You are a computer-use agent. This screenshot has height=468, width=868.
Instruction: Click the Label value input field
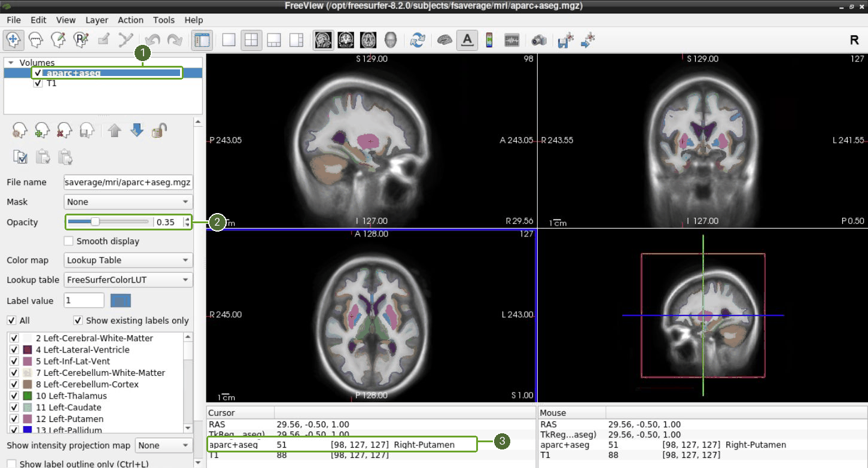tap(84, 300)
